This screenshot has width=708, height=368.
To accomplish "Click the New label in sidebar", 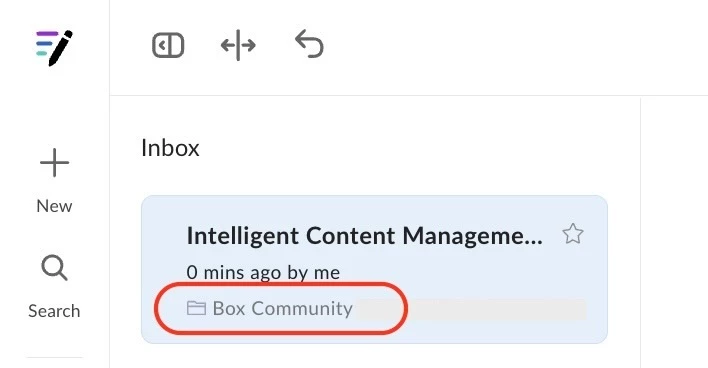I will (54, 206).
